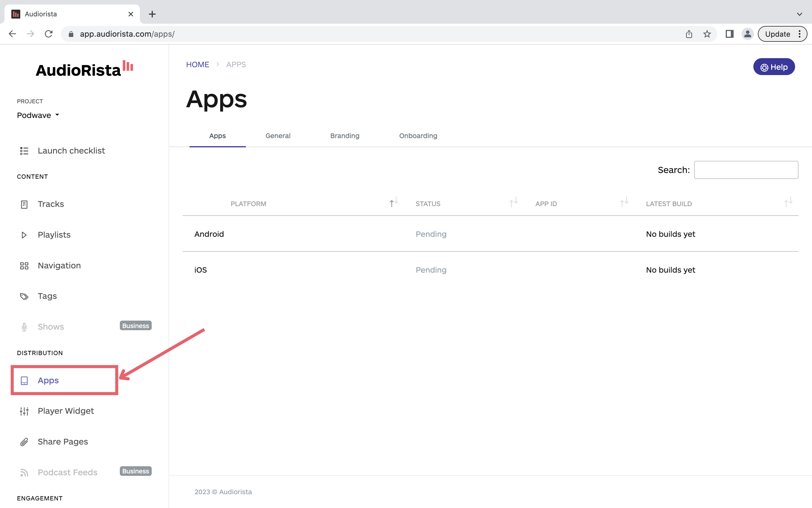Click 'No builds yet' in iOS row
This screenshot has width=812, height=508.
coord(670,270)
